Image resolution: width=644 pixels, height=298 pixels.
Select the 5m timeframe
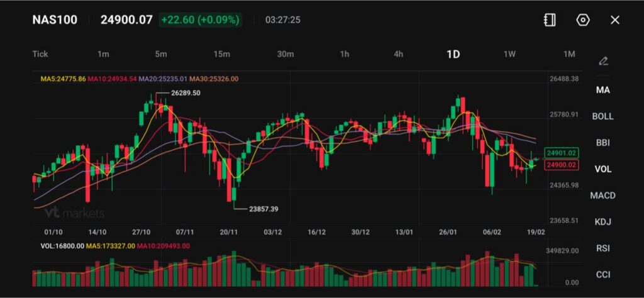click(161, 54)
